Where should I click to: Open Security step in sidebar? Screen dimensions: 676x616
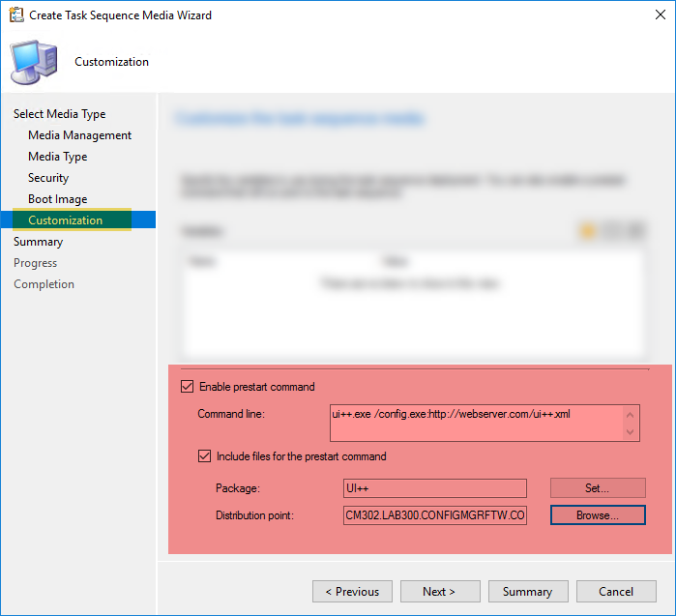(48, 178)
